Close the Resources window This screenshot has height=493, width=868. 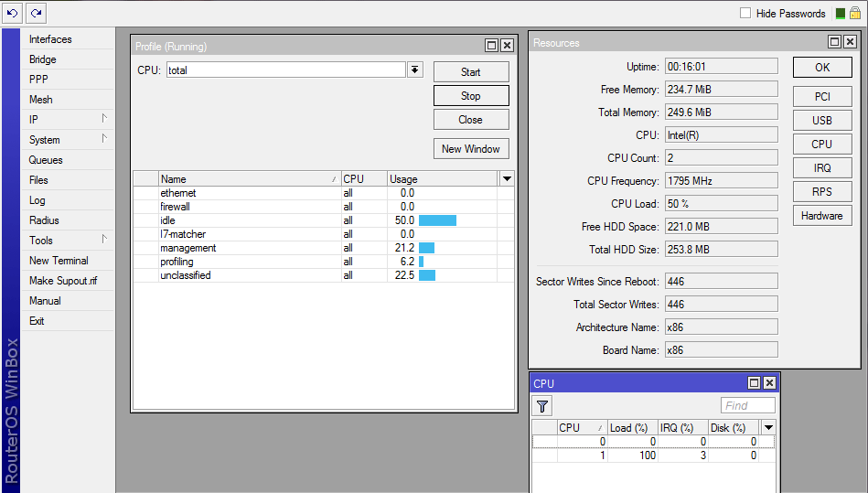click(851, 41)
